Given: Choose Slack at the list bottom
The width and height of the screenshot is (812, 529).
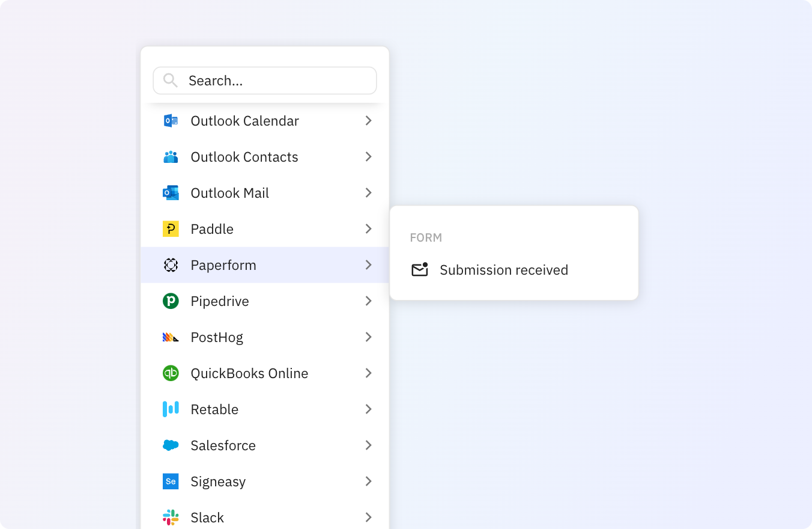Looking at the screenshot, I should [265, 515].
